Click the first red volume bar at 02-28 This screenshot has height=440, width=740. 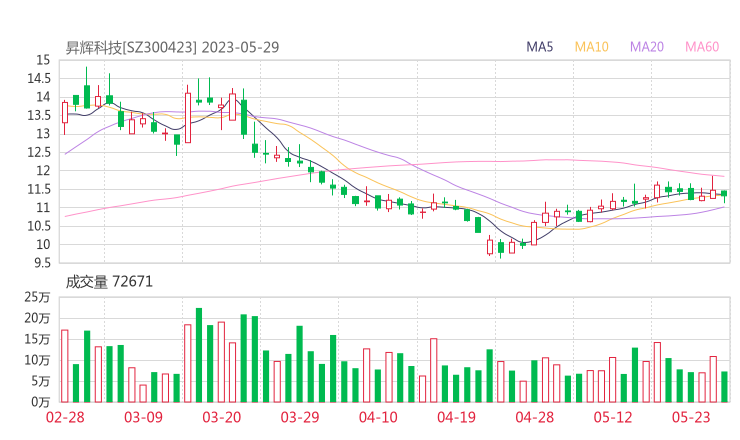pyautogui.click(x=65, y=366)
